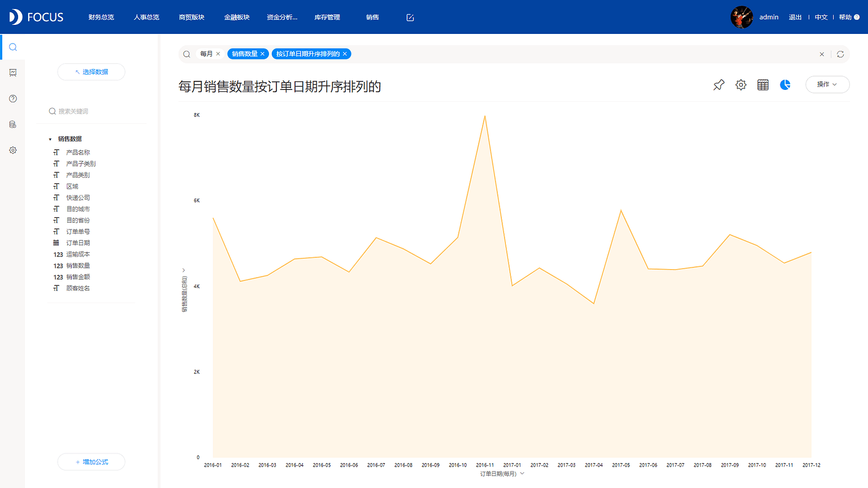Screen dimensions: 868x488
Task: Click the 123 icon beside 销售金额
Action: pos(58,277)
